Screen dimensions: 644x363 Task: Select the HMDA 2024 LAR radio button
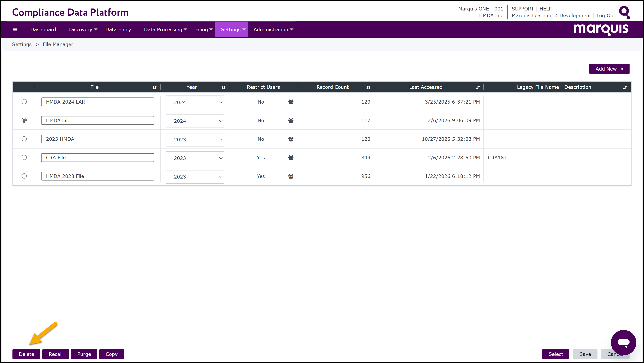tap(24, 102)
